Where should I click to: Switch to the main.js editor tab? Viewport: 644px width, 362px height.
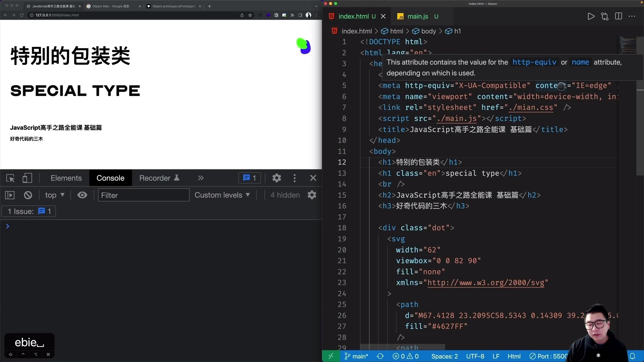pyautogui.click(x=418, y=16)
